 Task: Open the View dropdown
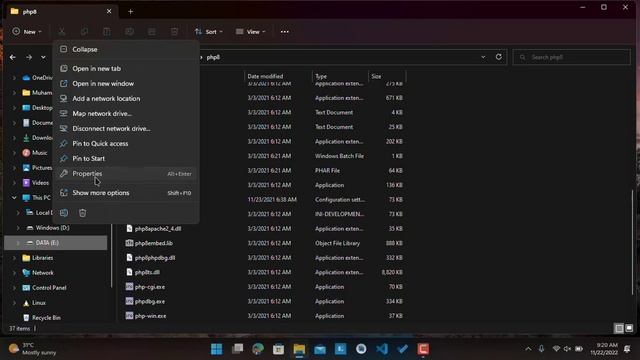point(251,31)
